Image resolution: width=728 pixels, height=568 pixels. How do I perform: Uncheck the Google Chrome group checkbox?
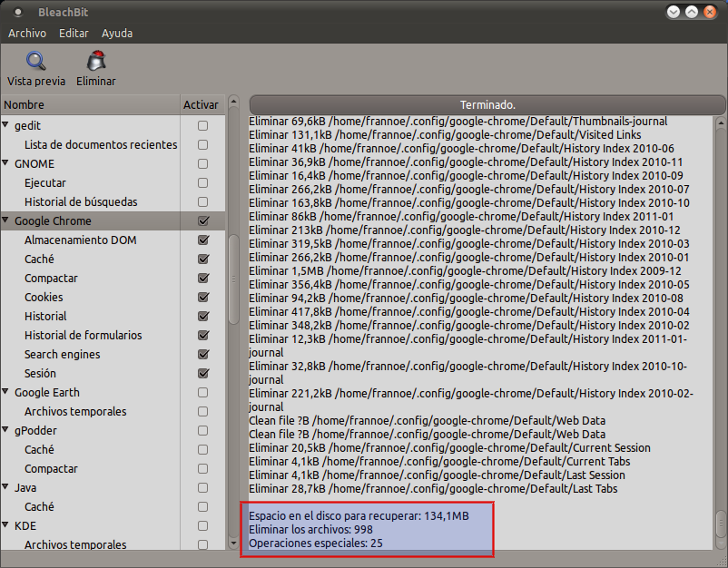coord(203,220)
